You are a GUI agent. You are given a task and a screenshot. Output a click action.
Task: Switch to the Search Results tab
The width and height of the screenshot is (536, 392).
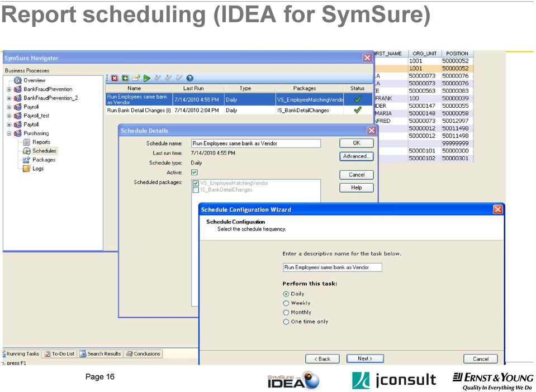pos(101,354)
